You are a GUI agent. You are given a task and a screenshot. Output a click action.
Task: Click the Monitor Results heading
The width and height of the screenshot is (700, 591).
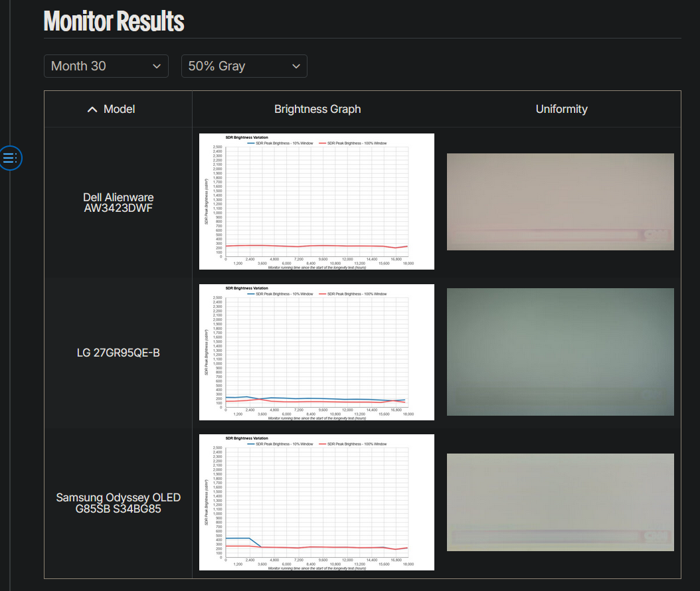pos(114,21)
